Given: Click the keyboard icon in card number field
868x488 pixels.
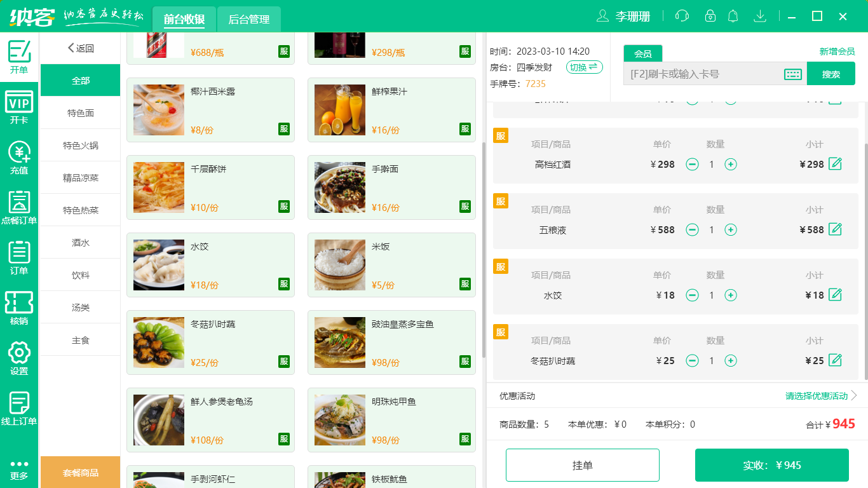Looking at the screenshot, I should click(x=792, y=73).
